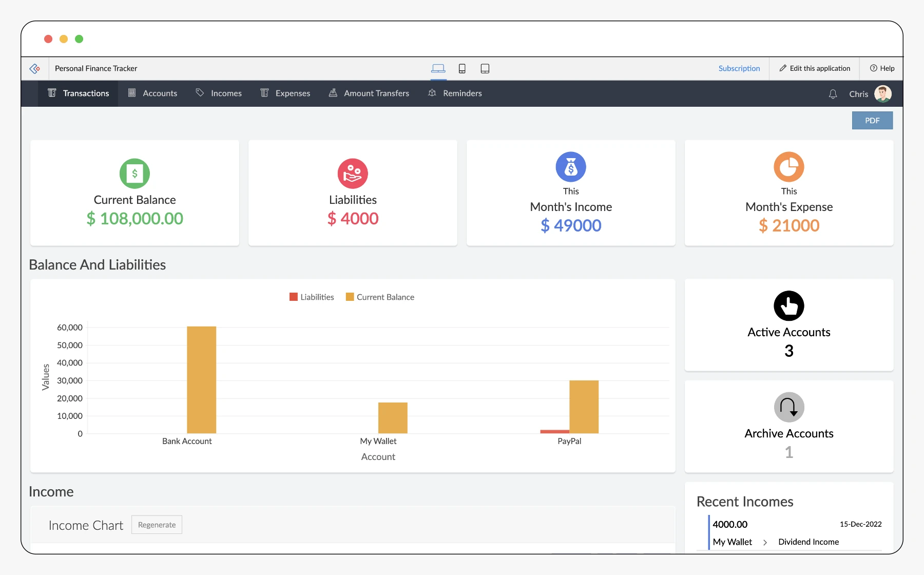Viewport: 924px width, 575px height.
Task: Click the blue money bag income icon
Action: (x=571, y=167)
